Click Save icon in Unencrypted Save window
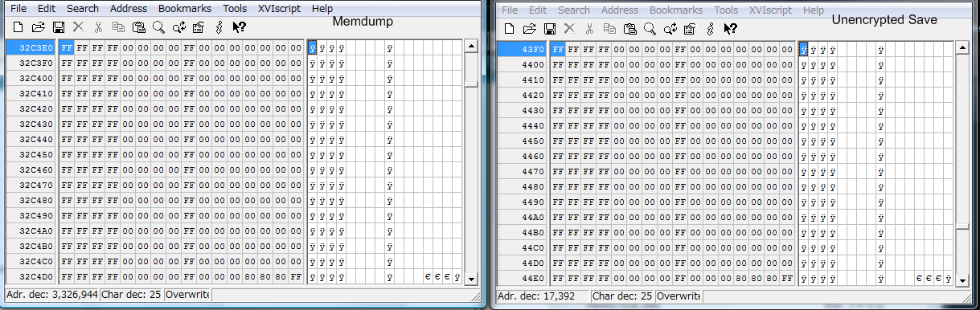The height and width of the screenshot is (310, 980). pos(550,29)
